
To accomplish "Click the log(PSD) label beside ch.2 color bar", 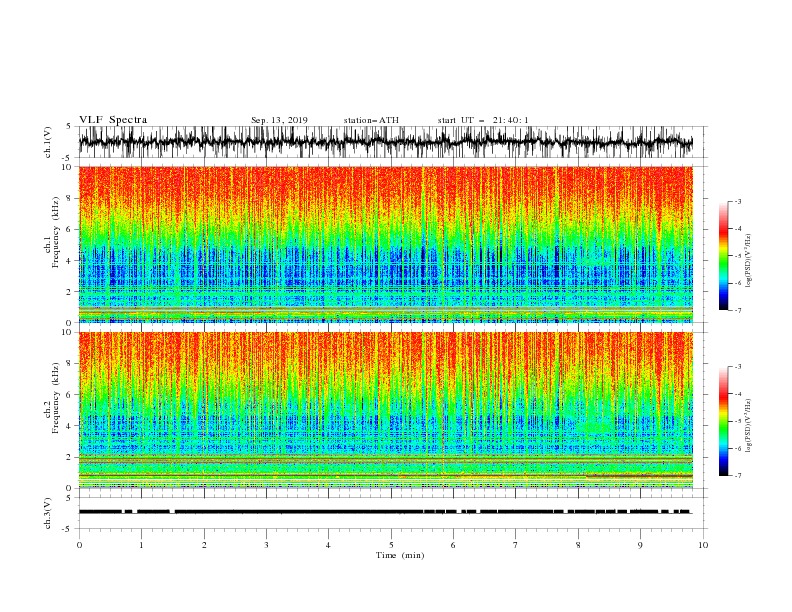I will coord(749,425).
